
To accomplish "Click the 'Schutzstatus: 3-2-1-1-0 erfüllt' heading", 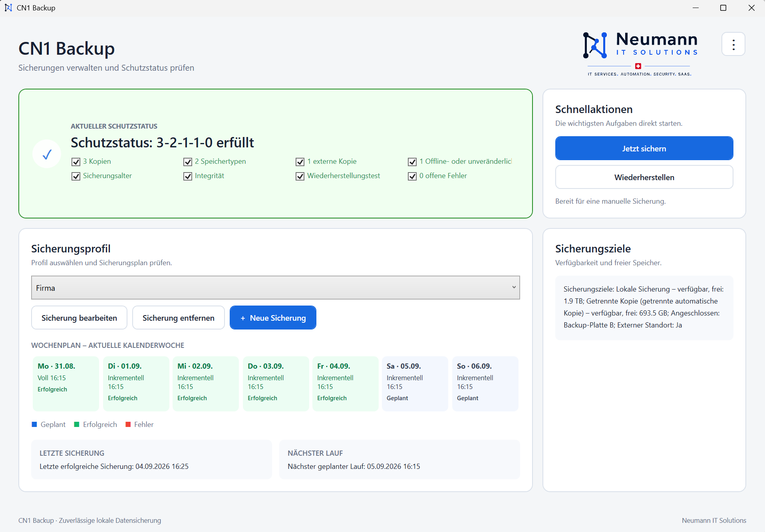I will click(162, 143).
